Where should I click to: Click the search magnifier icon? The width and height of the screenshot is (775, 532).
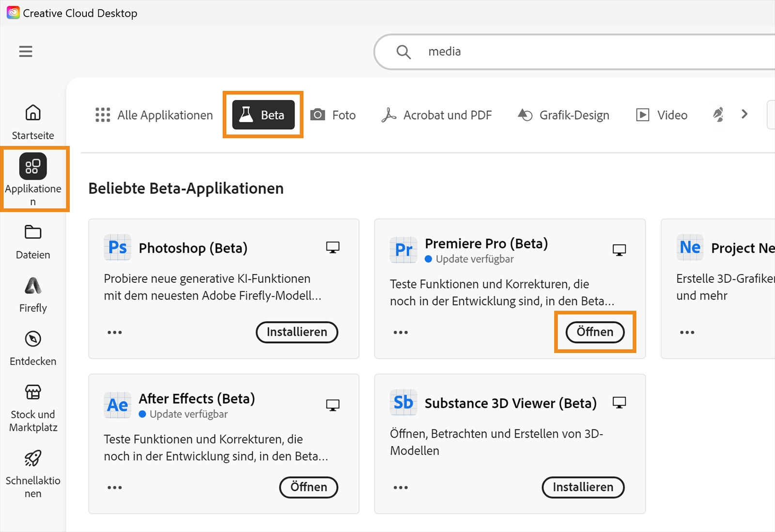403,51
